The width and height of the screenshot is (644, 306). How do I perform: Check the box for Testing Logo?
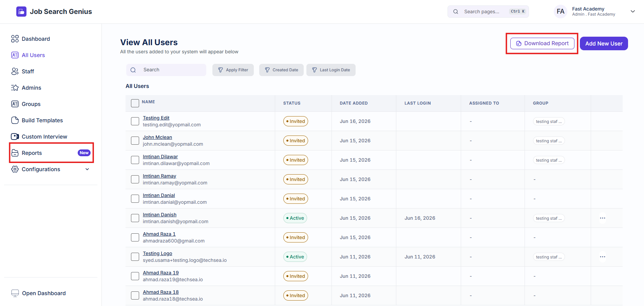(x=135, y=257)
